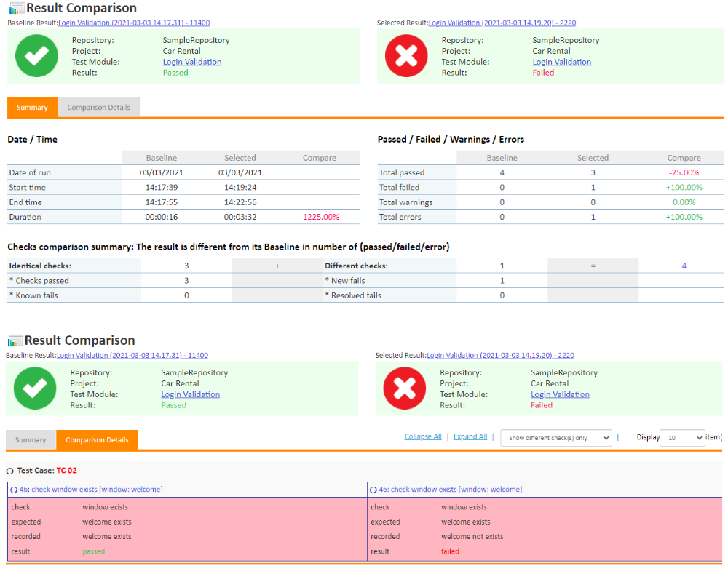
Task: Open lower Selected Result link ending 2220
Action: pos(501,355)
